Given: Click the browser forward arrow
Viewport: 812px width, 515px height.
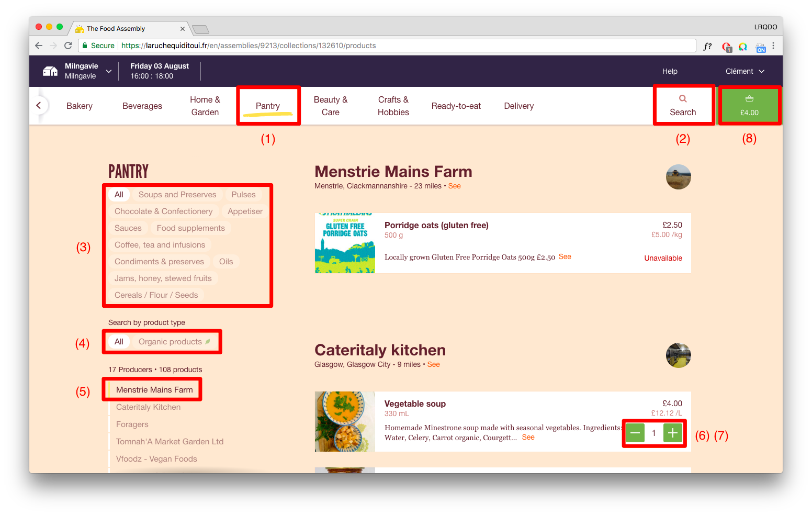Looking at the screenshot, I should 53,46.
